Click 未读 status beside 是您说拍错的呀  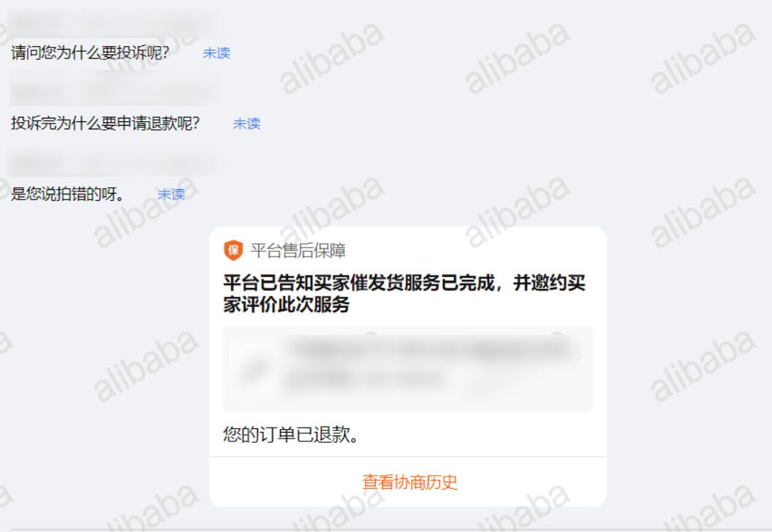click(x=171, y=194)
